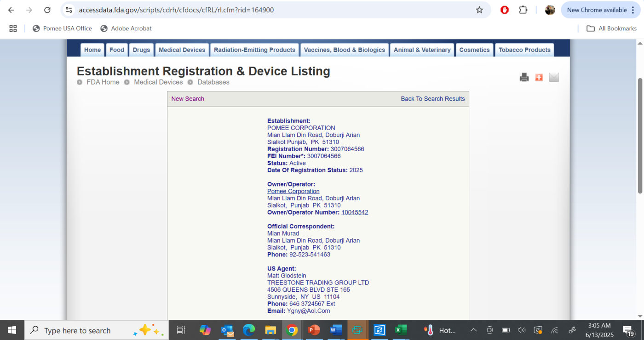Open the Medical Devices tab

(182, 50)
